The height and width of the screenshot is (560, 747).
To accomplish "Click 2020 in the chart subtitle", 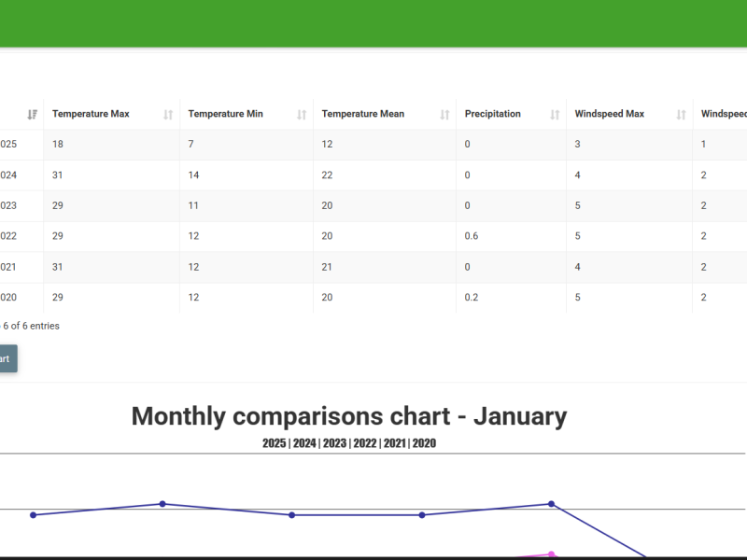I will (424, 443).
